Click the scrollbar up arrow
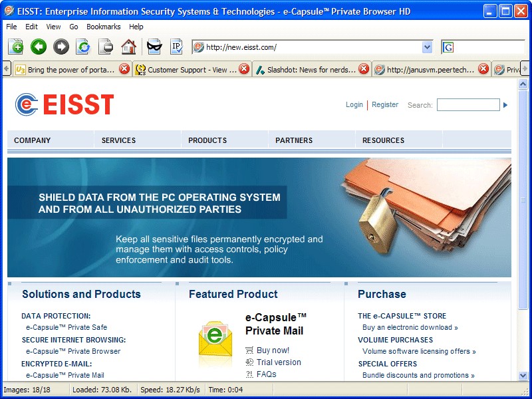This screenshot has width=532, height=399. coord(523,84)
